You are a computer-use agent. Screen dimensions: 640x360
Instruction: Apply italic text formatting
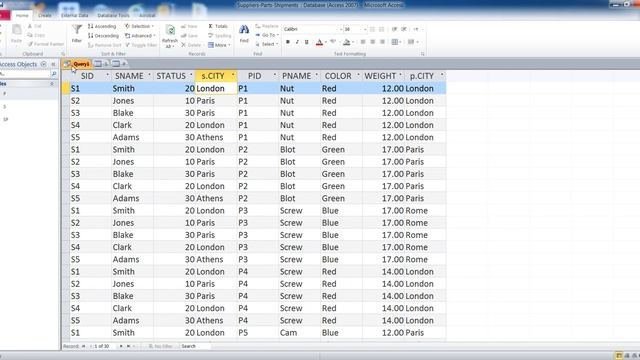tap(297, 42)
